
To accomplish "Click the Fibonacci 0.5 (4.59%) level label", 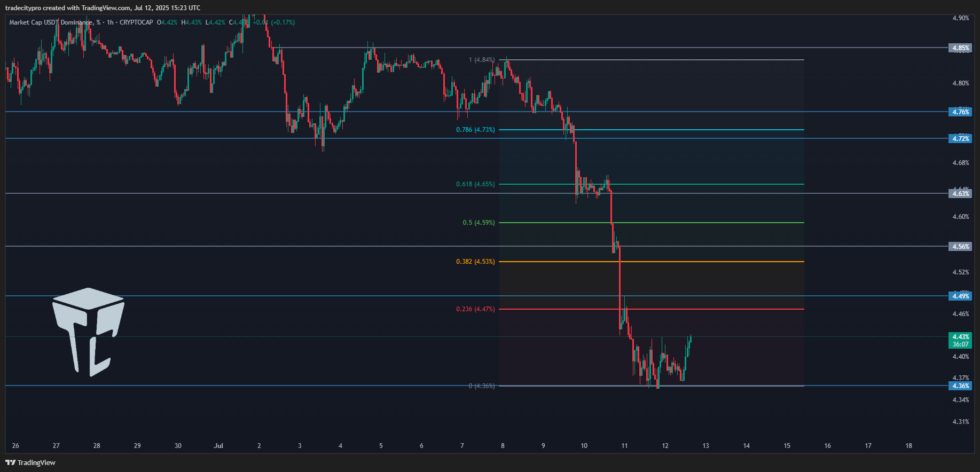I will (479, 223).
